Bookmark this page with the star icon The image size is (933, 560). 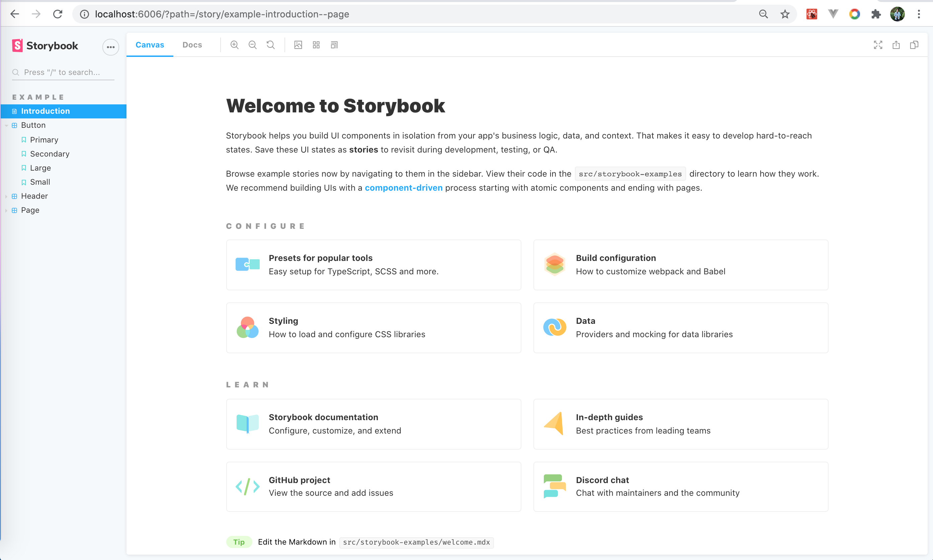785,14
